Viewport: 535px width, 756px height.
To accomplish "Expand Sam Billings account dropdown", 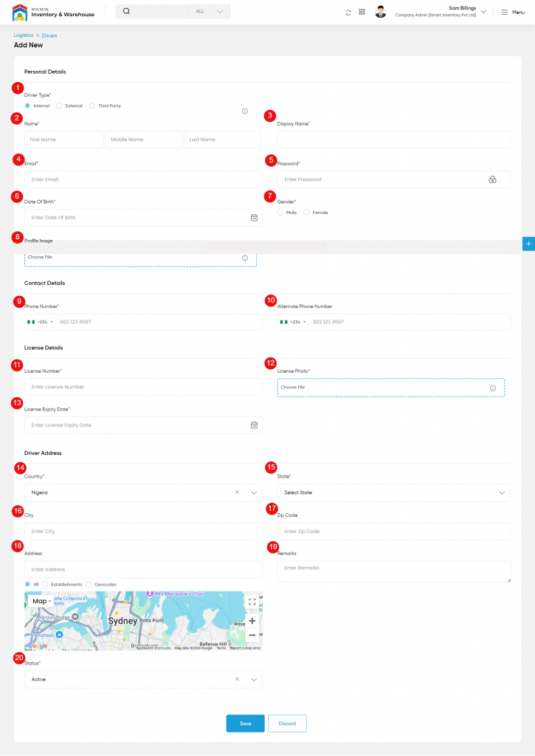I will coord(483,12).
